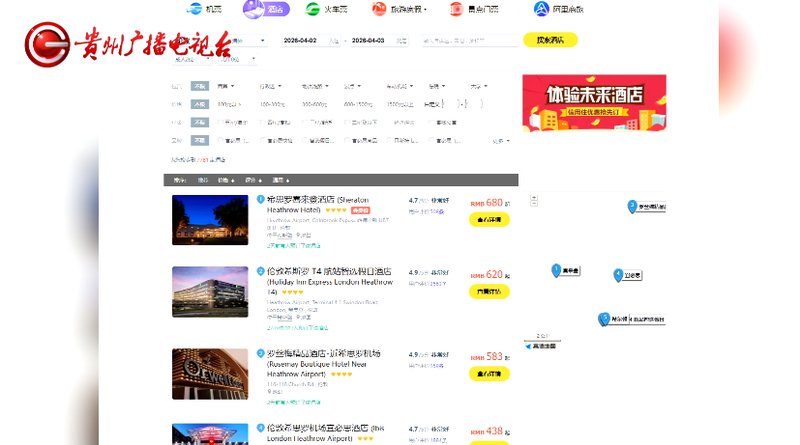Expand the 大学 filter dropdown

point(479,86)
